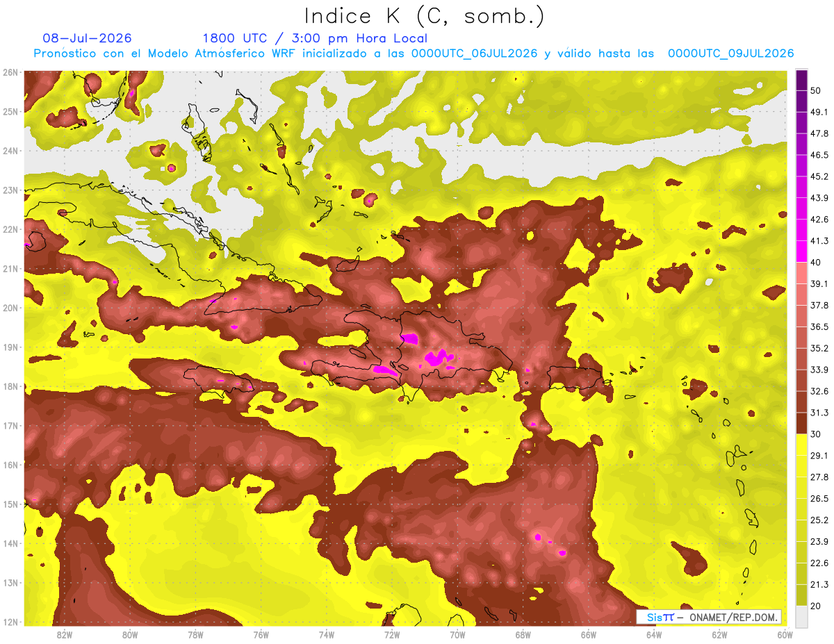Click the 72W longitude label

tap(391, 634)
